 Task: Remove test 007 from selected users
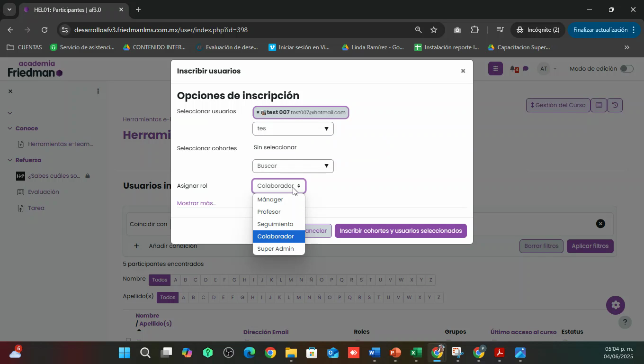pyautogui.click(x=258, y=112)
